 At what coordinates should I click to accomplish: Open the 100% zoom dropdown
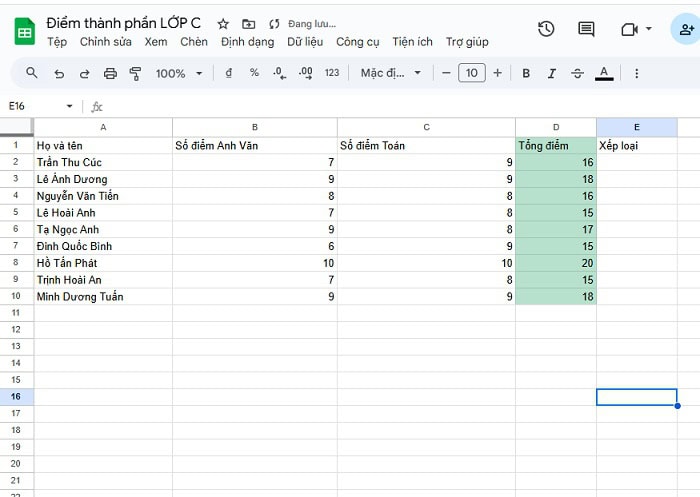(178, 73)
